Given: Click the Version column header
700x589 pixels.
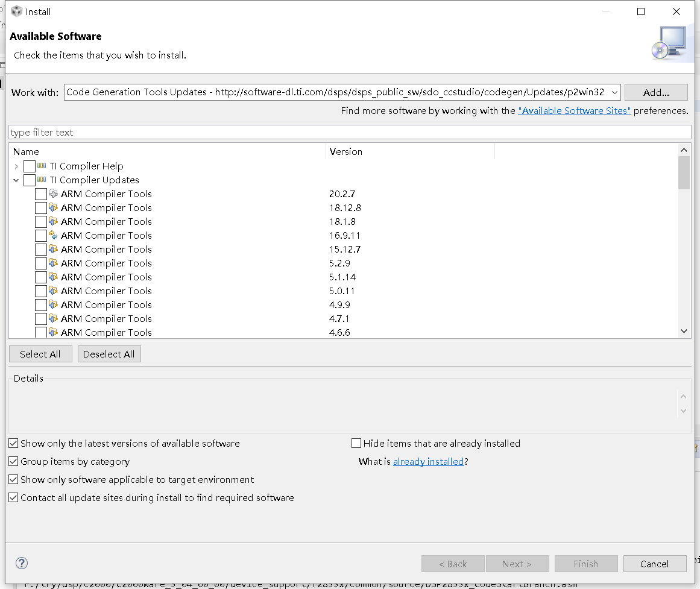Looking at the screenshot, I should tap(410, 152).
